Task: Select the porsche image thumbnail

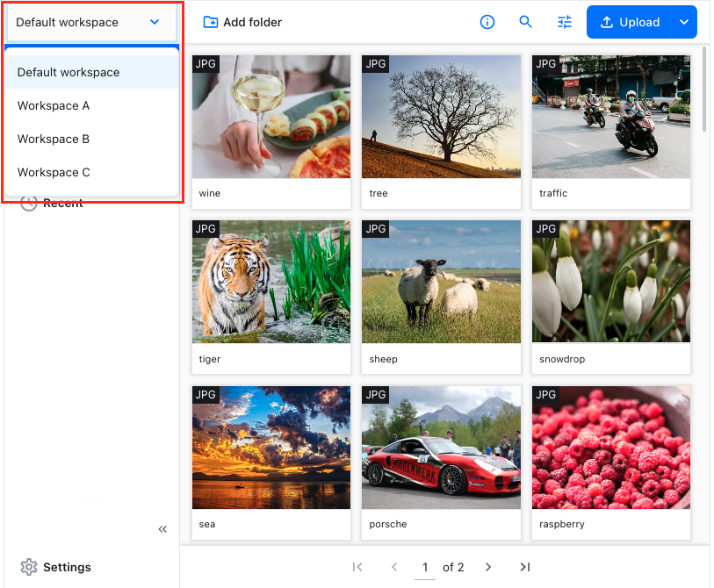Action: point(441,447)
